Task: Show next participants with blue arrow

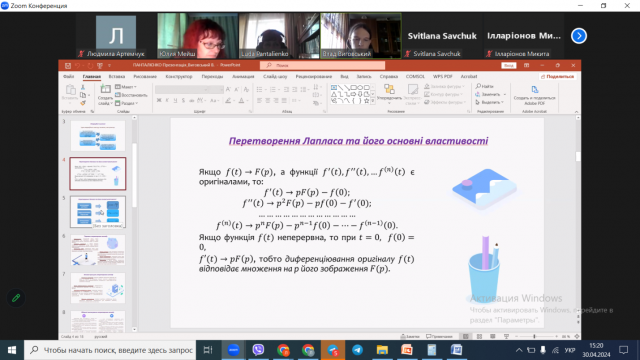Action: [579, 36]
